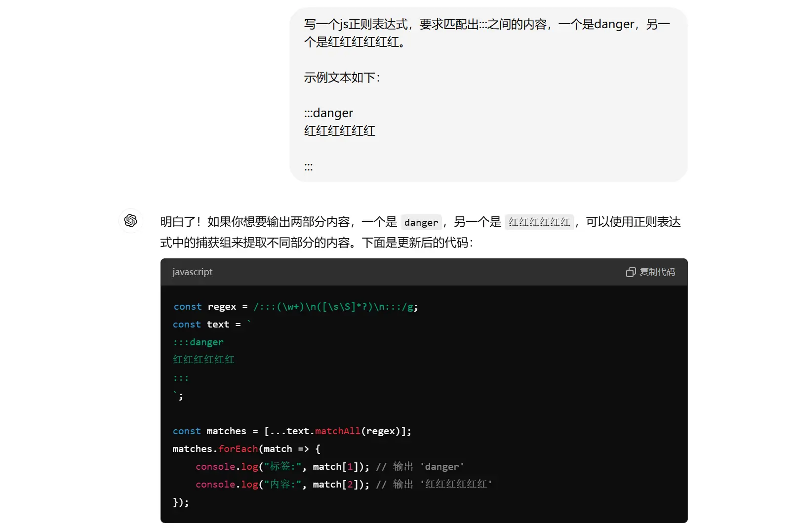
Task: Click the regex literal in code block
Action: coord(335,307)
